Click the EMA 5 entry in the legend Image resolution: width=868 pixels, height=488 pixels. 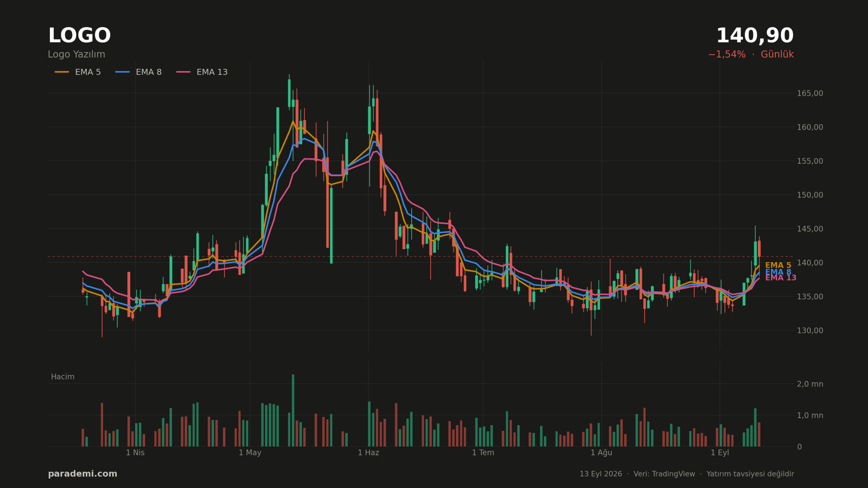tap(78, 72)
